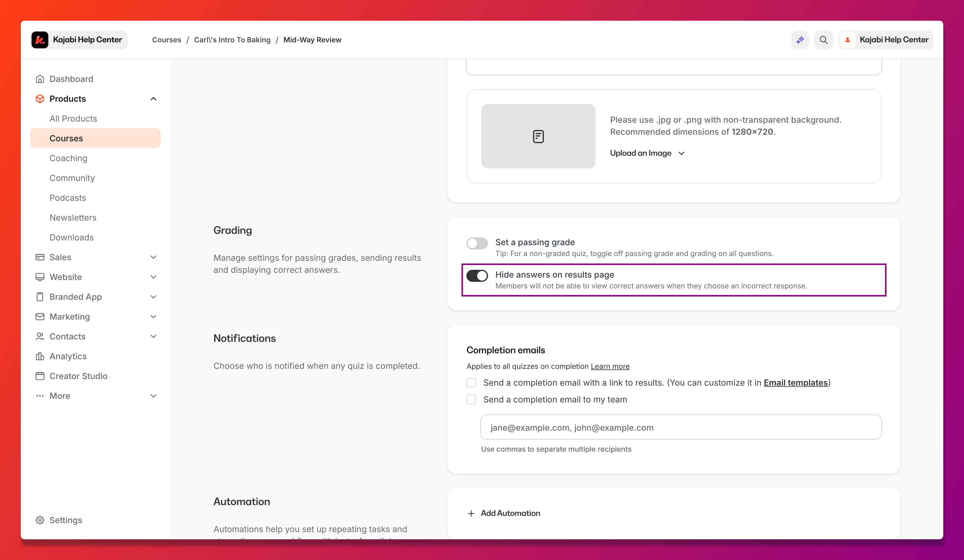Screen dimensions: 964x560
Task: Expand the Website menu chevron
Action: coord(153,277)
